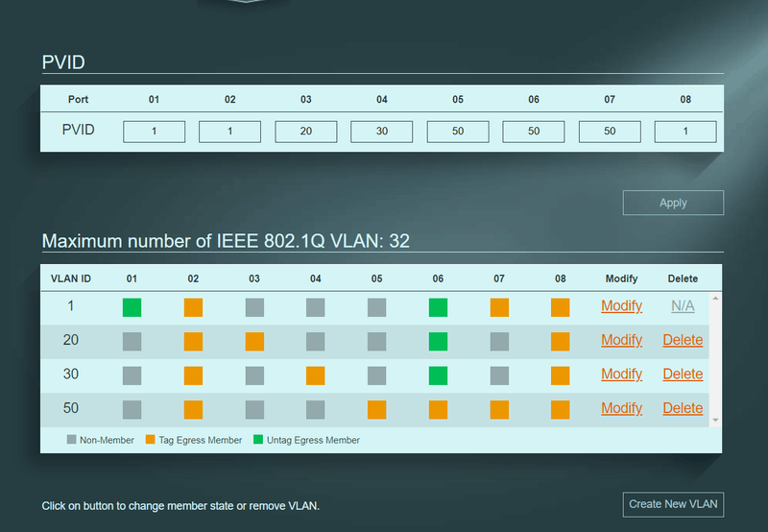Viewport: 768px width, 532px height.
Task: Modify the VLAN 30 entry
Action: coord(621,375)
